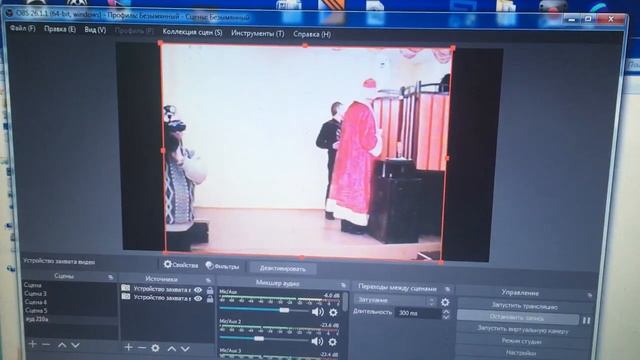Click Запустить трансляцию to start streaming

524,306
